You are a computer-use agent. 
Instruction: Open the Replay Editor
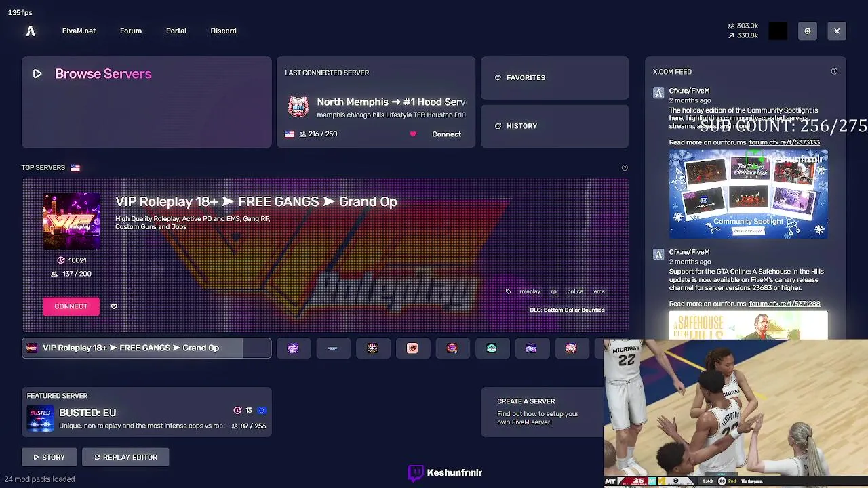tap(125, 457)
